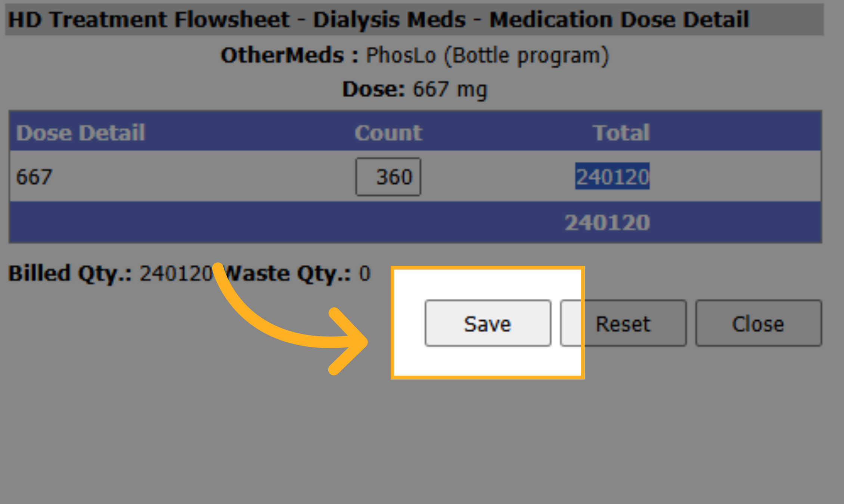Click the Billed Qty value 240120
The height and width of the screenshot is (504, 844).
tap(176, 274)
